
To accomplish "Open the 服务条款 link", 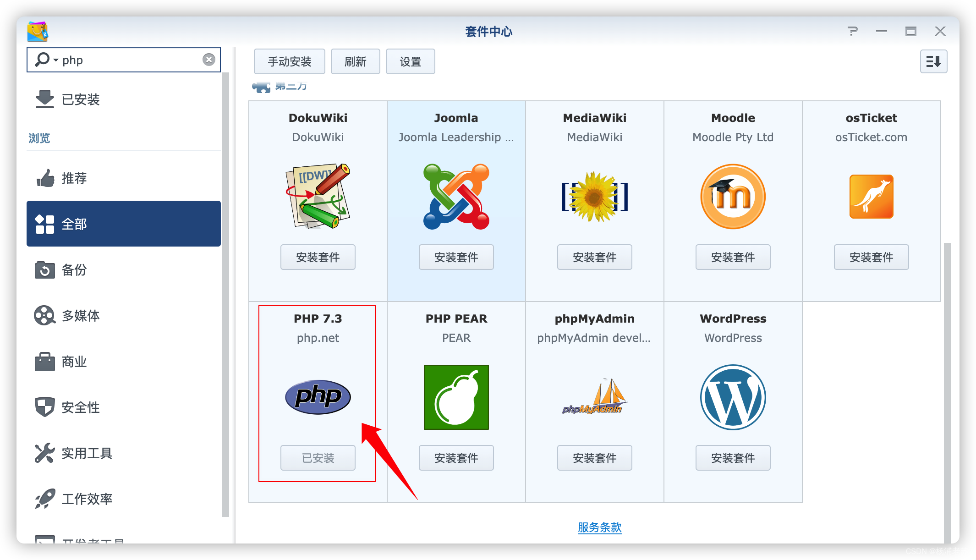I will [x=600, y=527].
